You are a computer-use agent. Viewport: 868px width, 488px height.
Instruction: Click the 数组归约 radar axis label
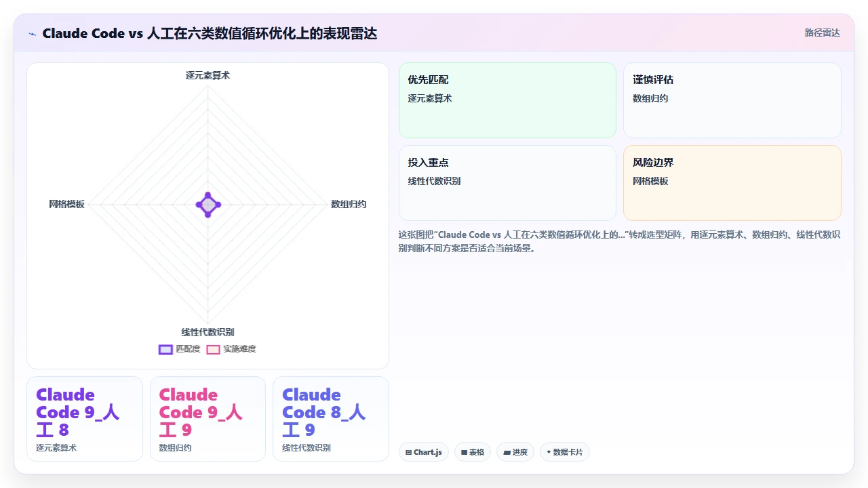pyautogui.click(x=349, y=204)
